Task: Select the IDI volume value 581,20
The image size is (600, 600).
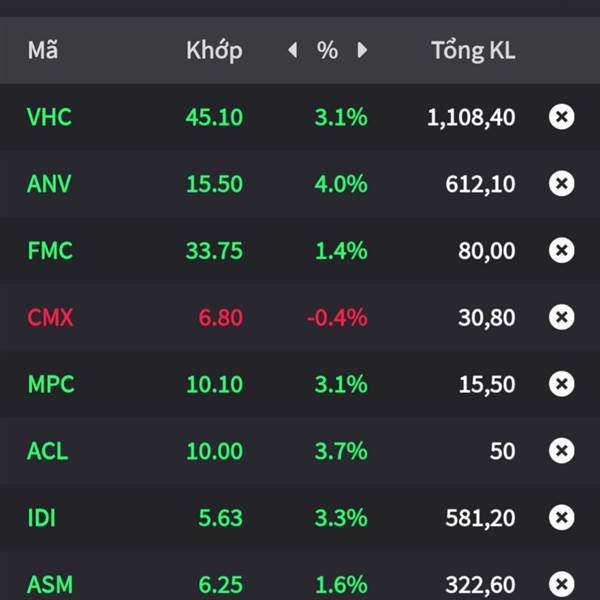Action: point(480,518)
